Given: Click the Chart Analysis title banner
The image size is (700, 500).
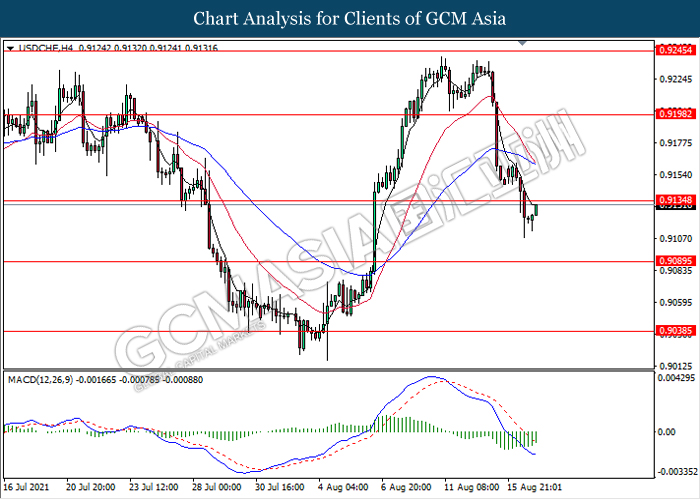Looking at the screenshot, I should [349, 19].
